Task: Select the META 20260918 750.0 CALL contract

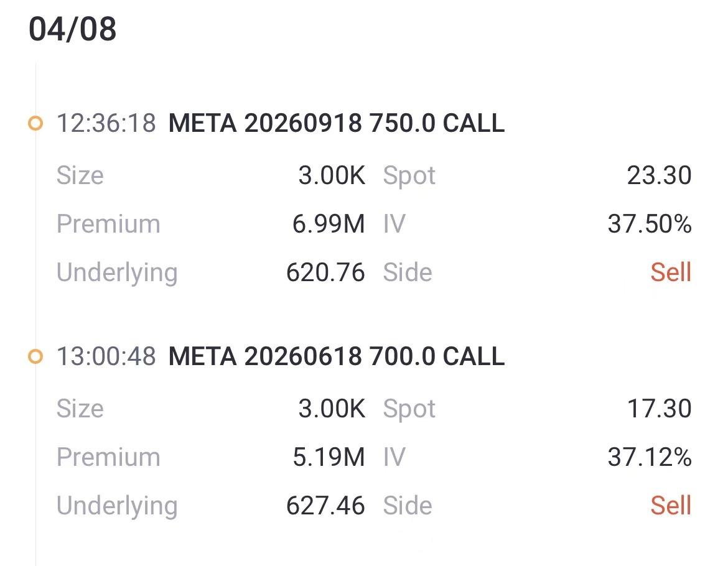Action: pyautogui.click(x=336, y=124)
